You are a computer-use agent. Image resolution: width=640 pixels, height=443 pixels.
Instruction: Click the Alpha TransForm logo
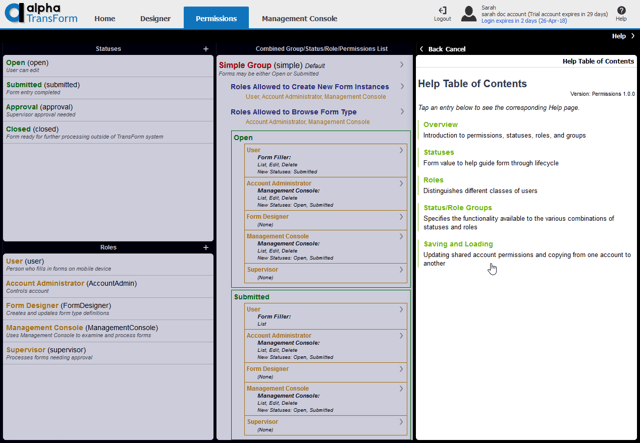[40, 13]
